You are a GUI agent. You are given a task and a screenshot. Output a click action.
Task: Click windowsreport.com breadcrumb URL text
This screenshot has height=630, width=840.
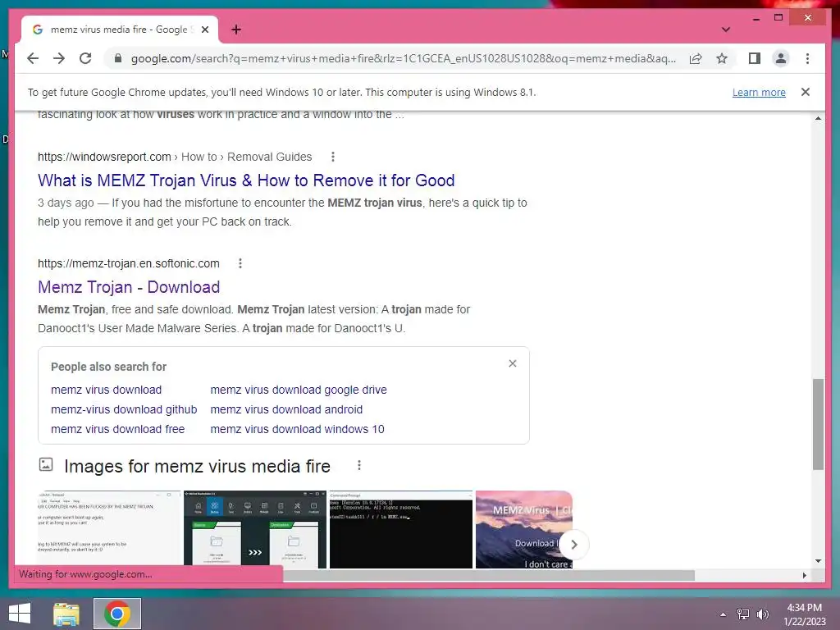click(x=175, y=157)
